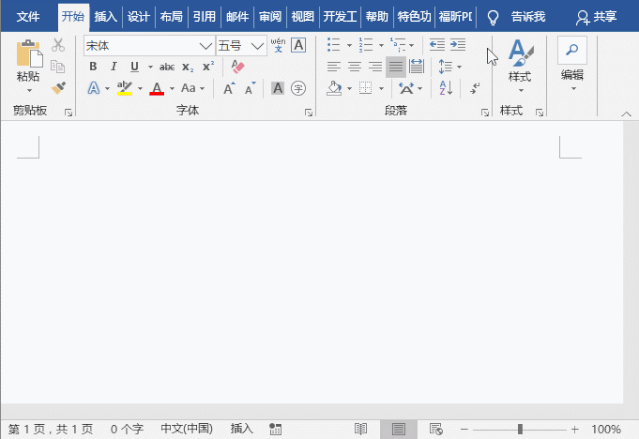The image size is (639, 439).
Task: Open the 文件 File tab
Action: (x=28, y=17)
